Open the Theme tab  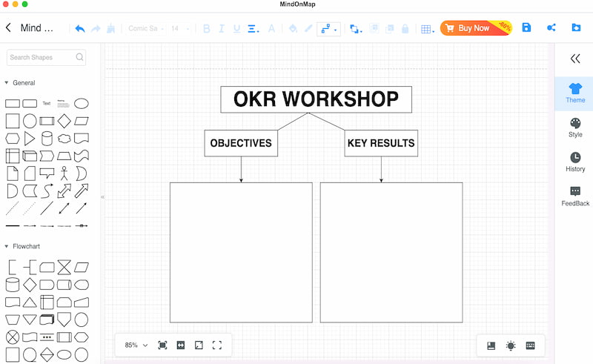coord(575,93)
